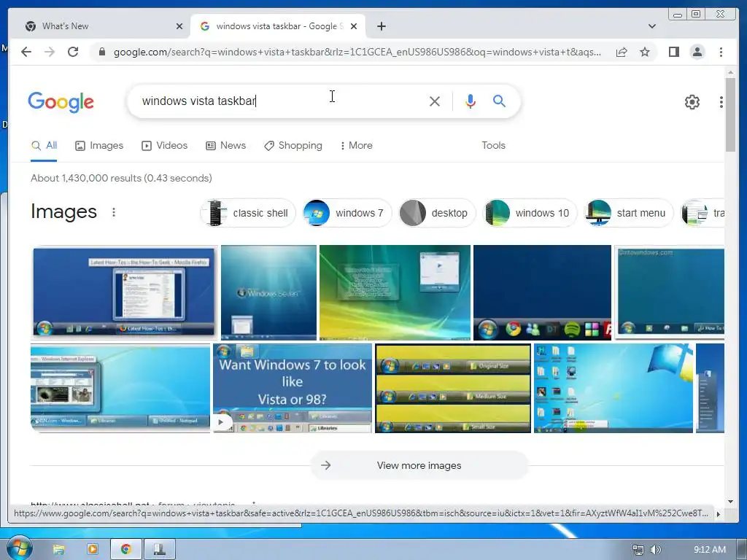Click scrollbar down arrow
The width and height of the screenshot is (747, 560).
point(730,501)
